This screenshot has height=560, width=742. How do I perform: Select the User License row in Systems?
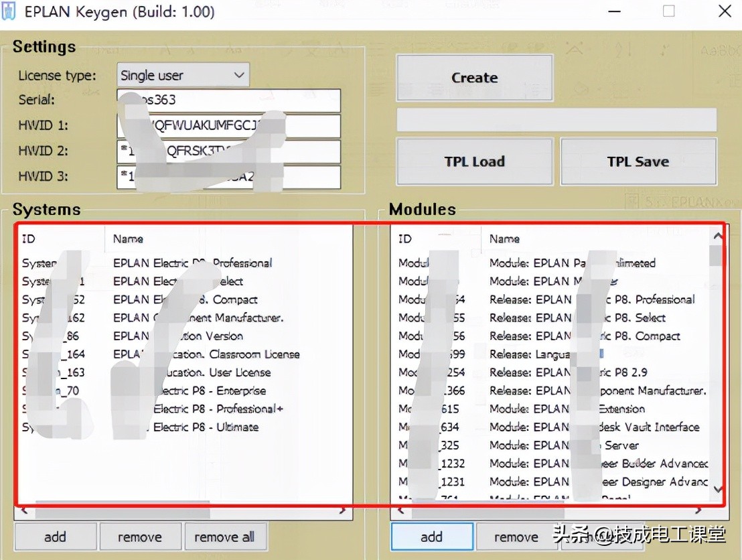click(x=185, y=372)
